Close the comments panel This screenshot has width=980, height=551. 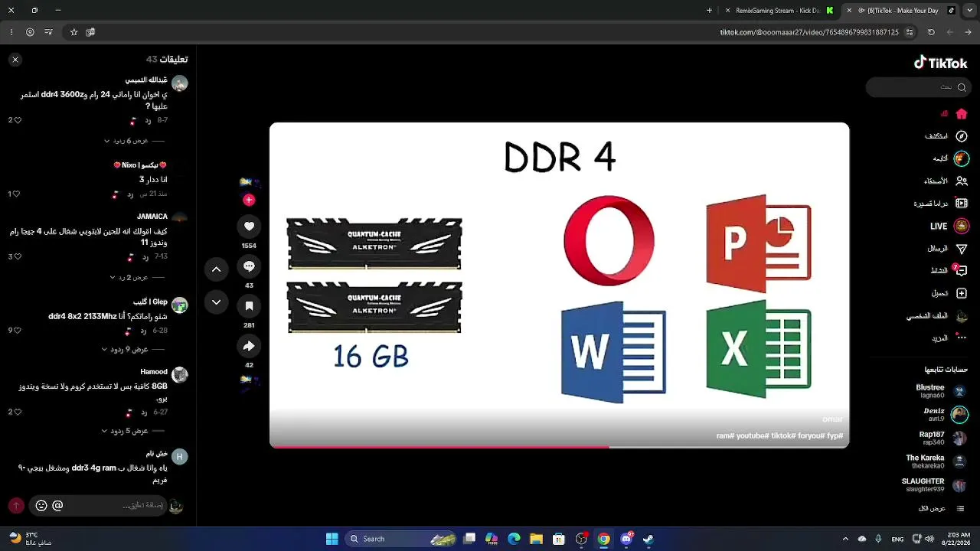[x=15, y=60]
